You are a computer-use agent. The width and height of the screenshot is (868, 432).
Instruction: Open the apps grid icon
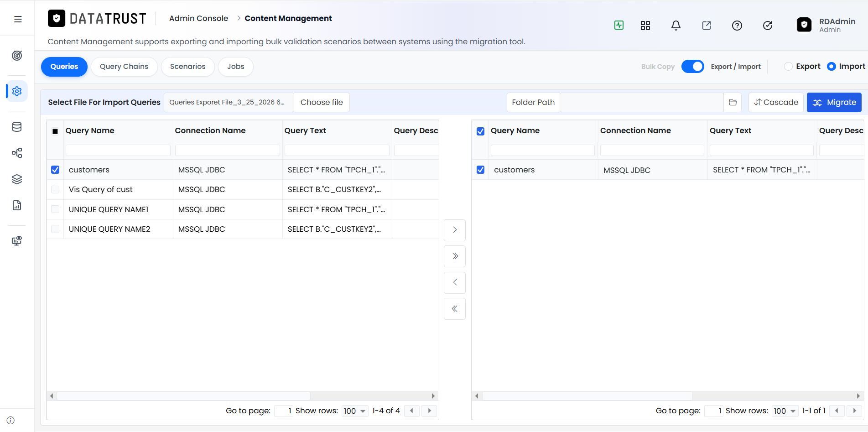pyautogui.click(x=645, y=26)
